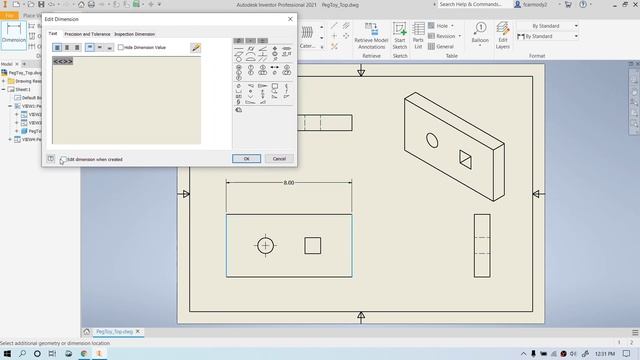
Task: Tick the Hide Dimension Value checkbox
Action: coord(121,47)
